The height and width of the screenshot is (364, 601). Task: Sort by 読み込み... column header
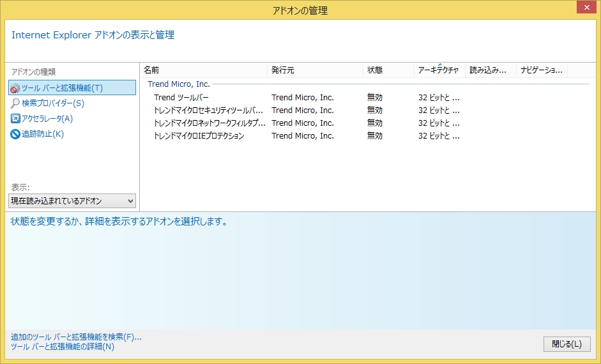[491, 70]
